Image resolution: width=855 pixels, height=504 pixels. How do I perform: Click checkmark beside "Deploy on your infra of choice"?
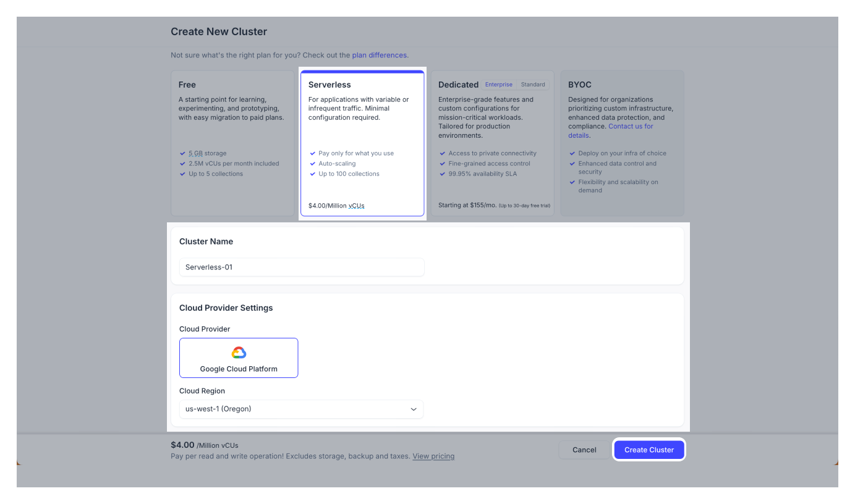[572, 153]
